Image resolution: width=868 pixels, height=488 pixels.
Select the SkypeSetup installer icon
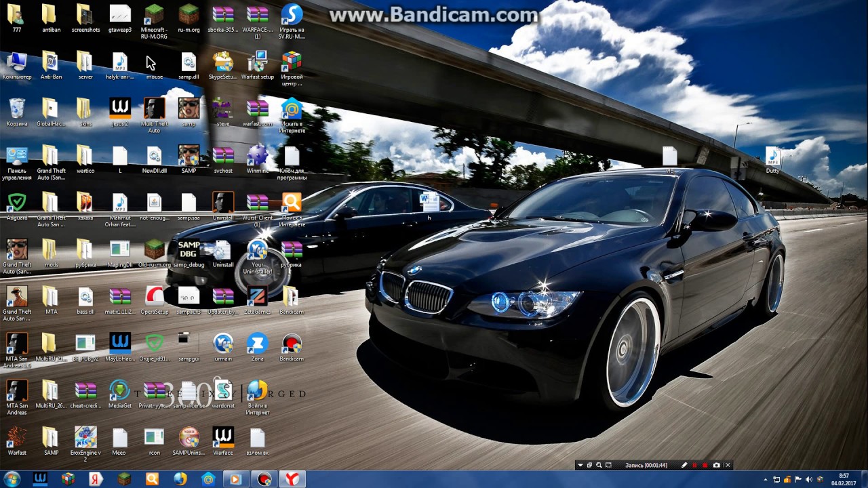click(x=223, y=66)
